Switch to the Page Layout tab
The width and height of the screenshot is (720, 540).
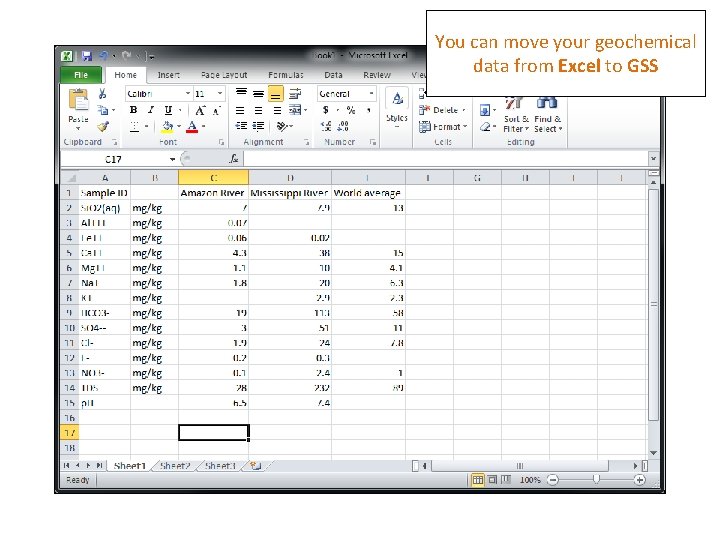(x=224, y=75)
